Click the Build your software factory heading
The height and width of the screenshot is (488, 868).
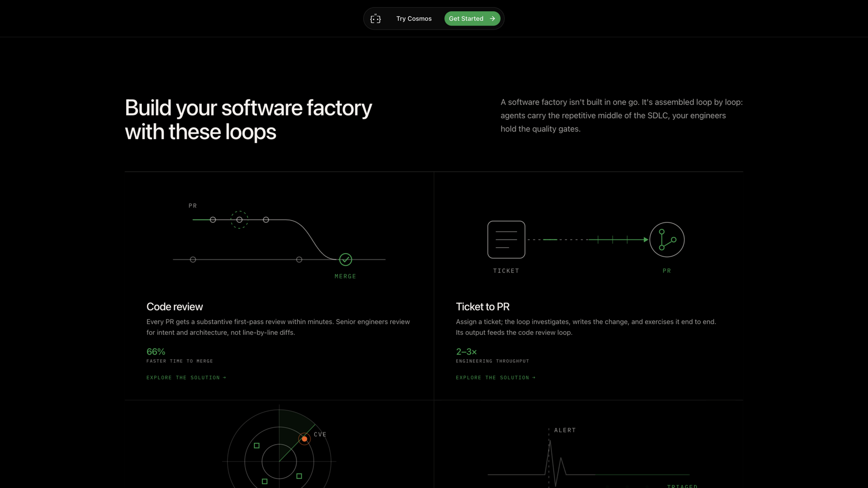pyautogui.click(x=248, y=120)
